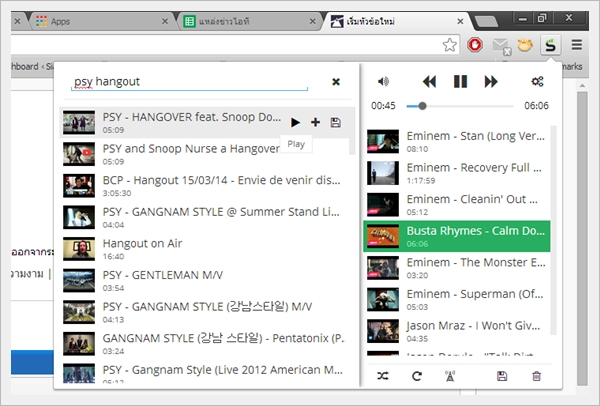Select the Hangout on Air result
Viewport: 600px width, 406px height.
[x=205, y=249]
